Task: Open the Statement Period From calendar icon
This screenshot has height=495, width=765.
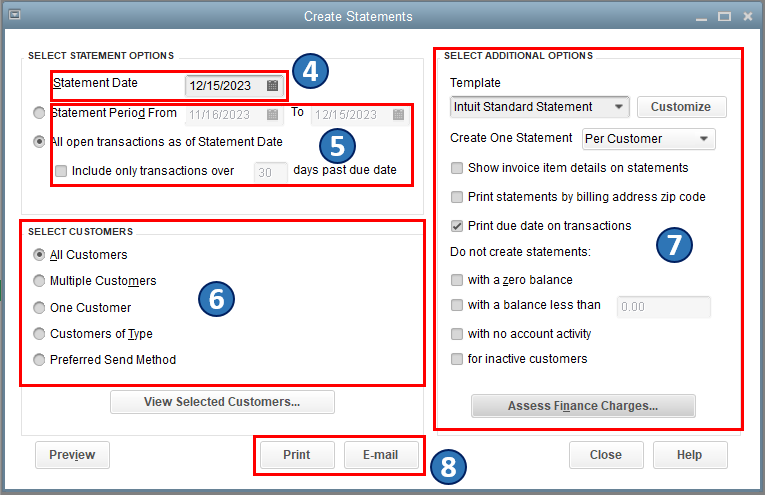Action: coord(272,115)
